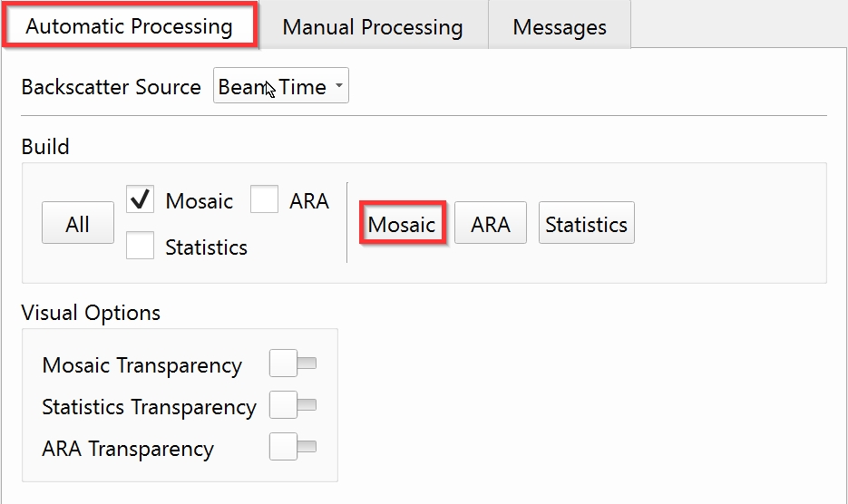Image resolution: width=848 pixels, height=504 pixels.
Task: Click the ARA Transparency label text
Action: [128, 449]
